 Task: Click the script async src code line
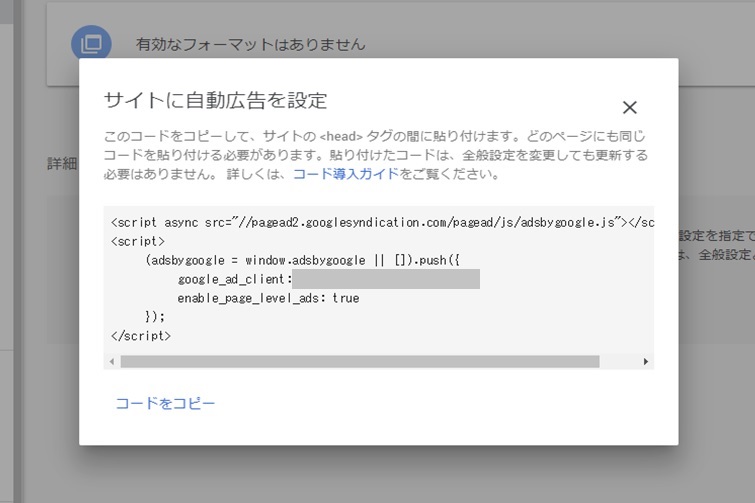pos(382,222)
